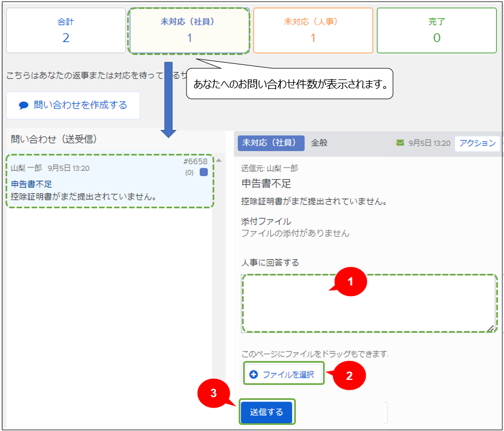Toggle the blue square on inquiry #6658

click(x=204, y=172)
